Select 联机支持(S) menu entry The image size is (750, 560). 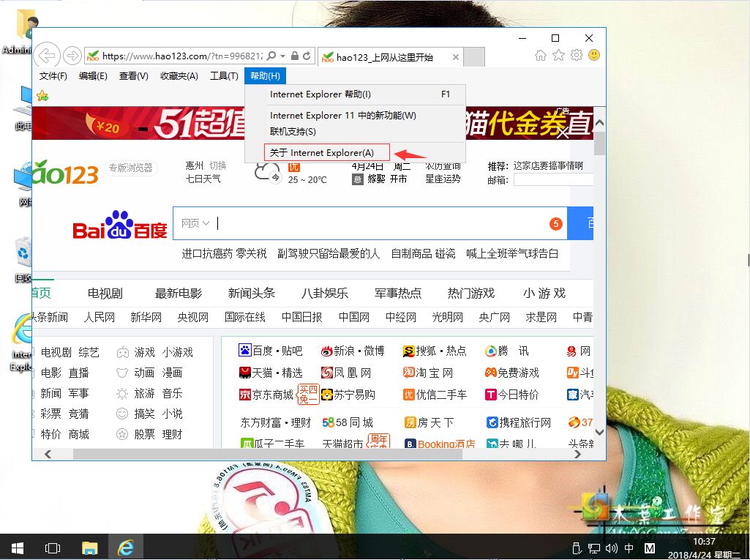(355, 132)
